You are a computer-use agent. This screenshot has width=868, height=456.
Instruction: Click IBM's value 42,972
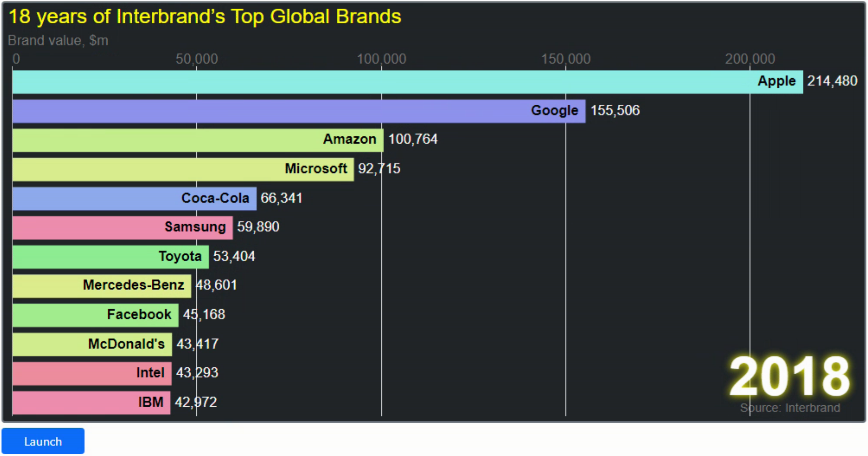(x=196, y=402)
